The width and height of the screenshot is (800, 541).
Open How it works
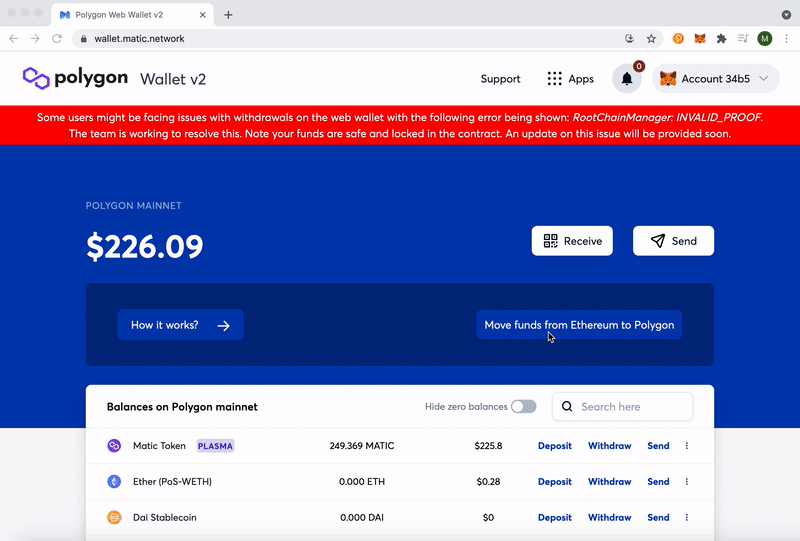click(x=181, y=325)
